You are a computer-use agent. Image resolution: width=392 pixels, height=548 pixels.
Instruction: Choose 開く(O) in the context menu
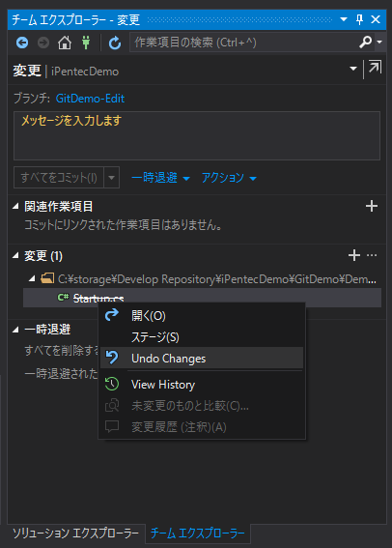point(202,316)
